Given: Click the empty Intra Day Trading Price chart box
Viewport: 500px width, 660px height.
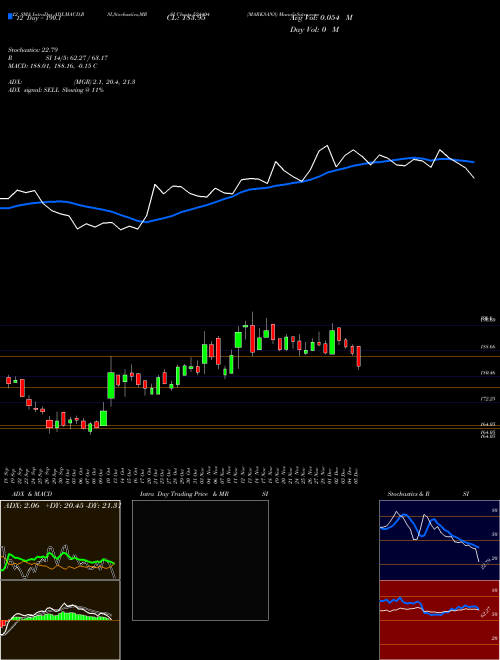Looking at the screenshot, I should pos(200,560).
